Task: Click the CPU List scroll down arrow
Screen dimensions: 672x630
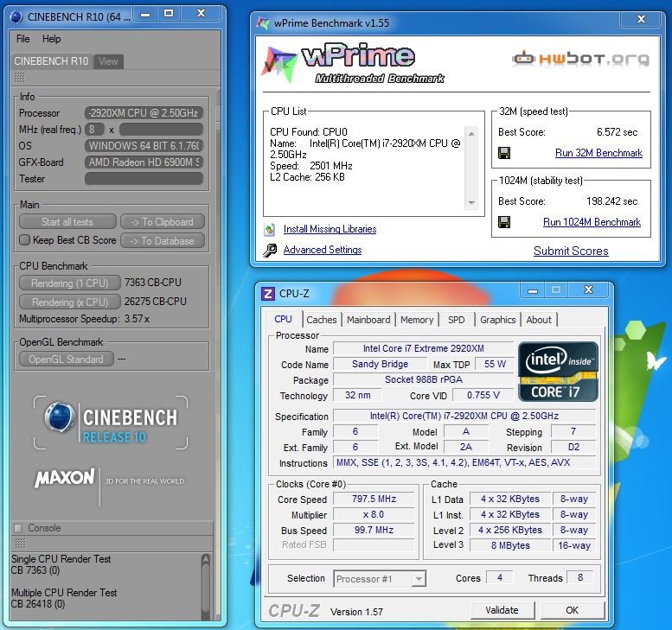Action: [471, 202]
